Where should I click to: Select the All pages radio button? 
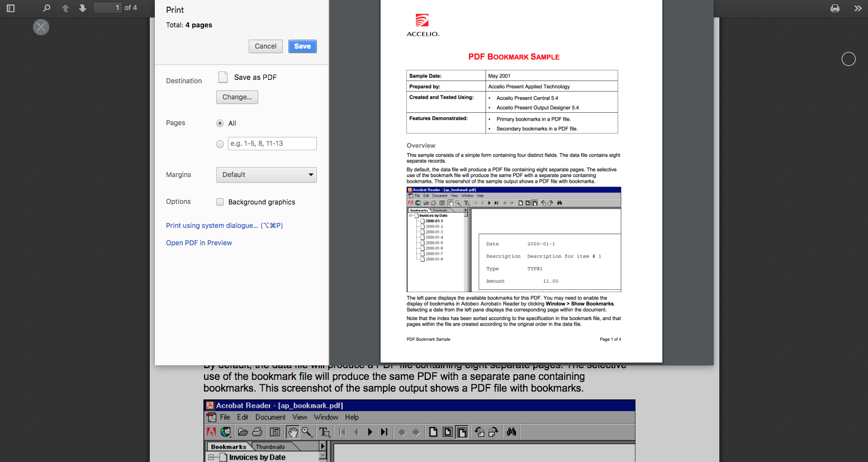(x=220, y=123)
